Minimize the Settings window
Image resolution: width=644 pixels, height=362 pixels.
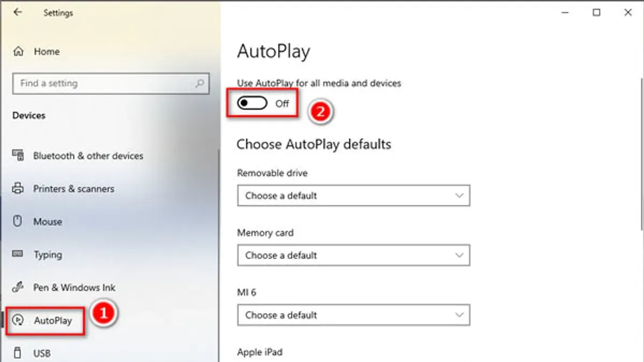pos(565,12)
